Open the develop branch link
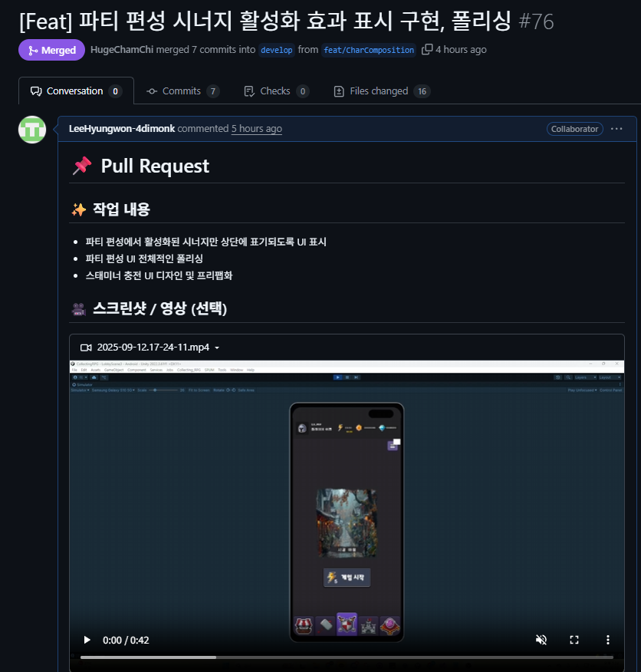Image resolution: width=641 pixels, height=672 pixels. [x=276, y=50]
